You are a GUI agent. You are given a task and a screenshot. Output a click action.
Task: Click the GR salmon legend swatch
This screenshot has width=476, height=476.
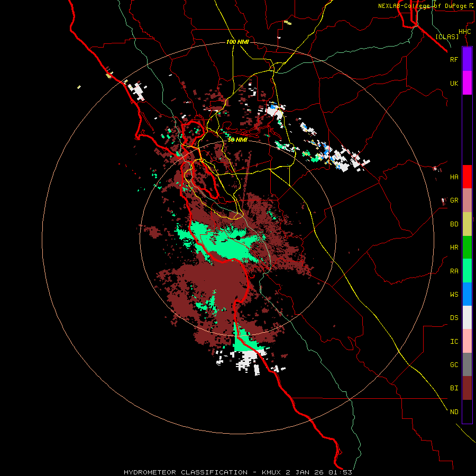pos(467,200)
